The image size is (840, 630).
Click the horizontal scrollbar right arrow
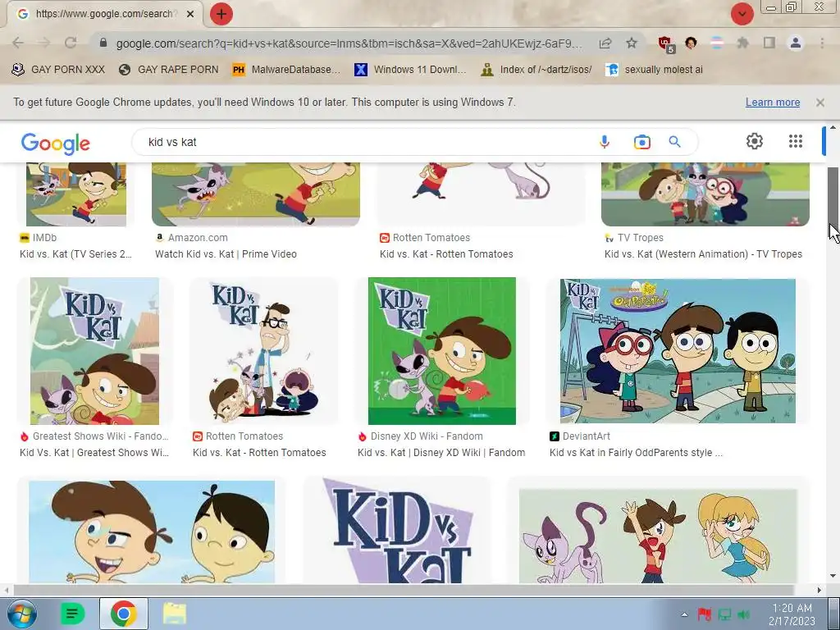point(819,590)
